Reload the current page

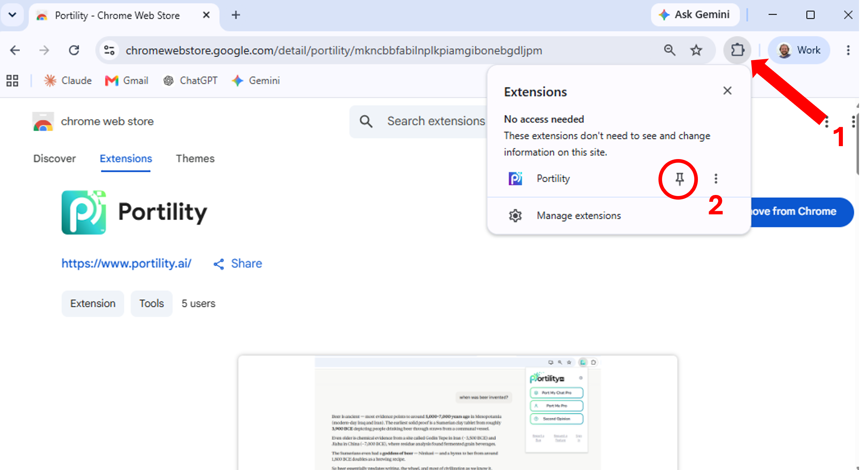pos(74,50)
